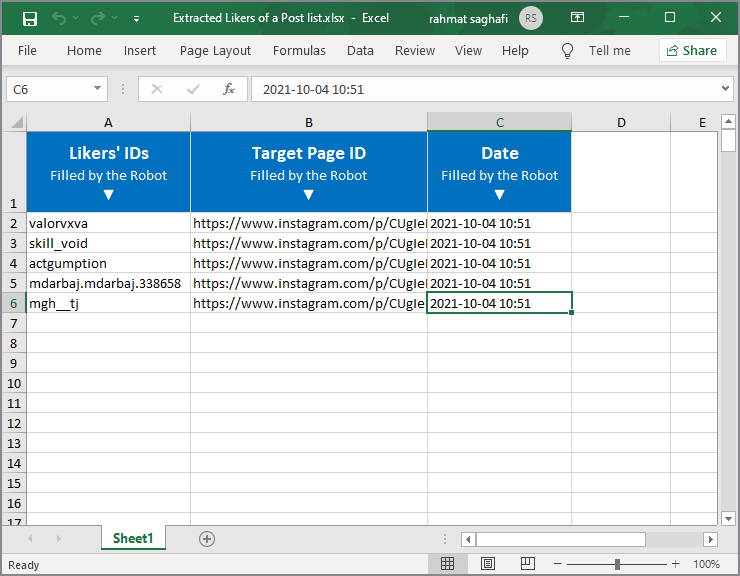Switch to the Data tab

click(360, 51)
